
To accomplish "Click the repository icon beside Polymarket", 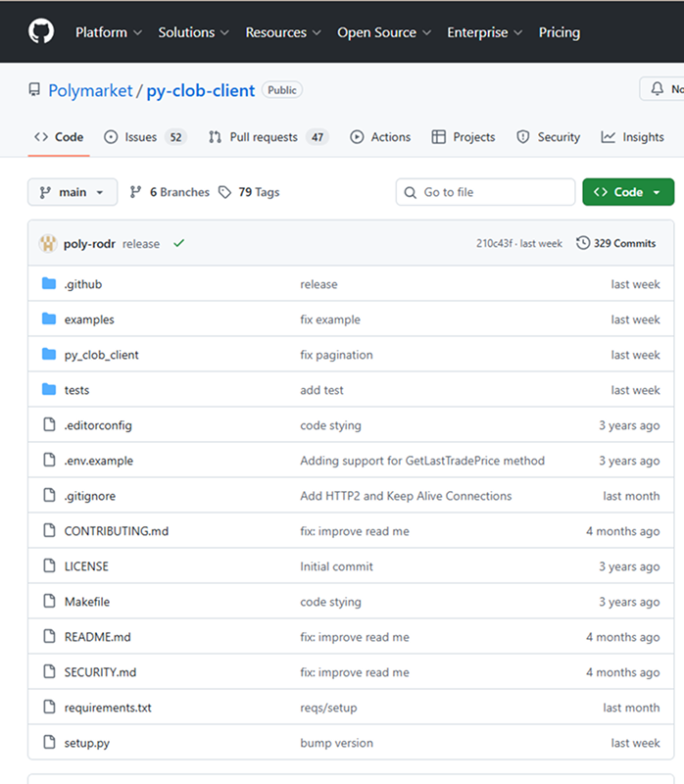I will 34,89.
